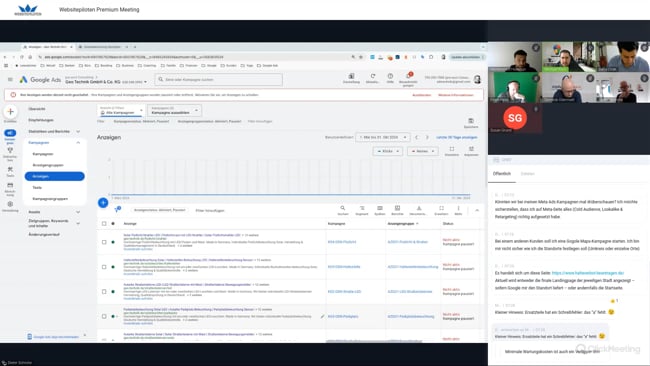Open Übersicht in the sidebar
The image size is (650, 366).
37,109
